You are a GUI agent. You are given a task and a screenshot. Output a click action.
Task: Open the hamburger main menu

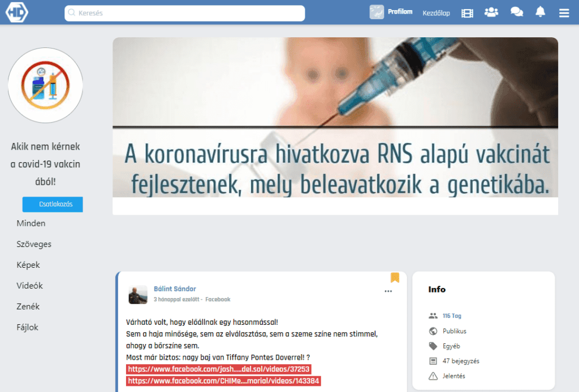(564, 13)
